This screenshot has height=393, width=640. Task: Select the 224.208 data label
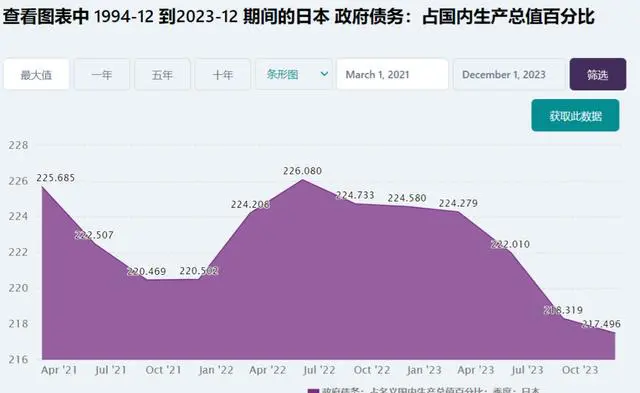[x=250, y=204]
